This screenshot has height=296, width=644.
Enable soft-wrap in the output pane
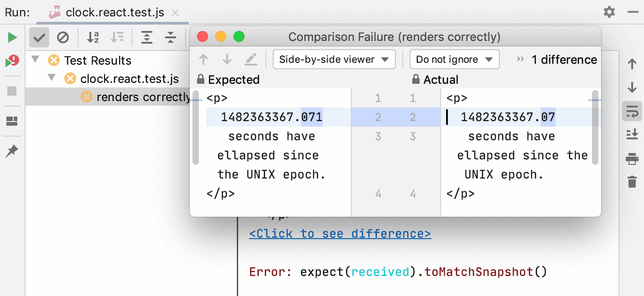632,112
